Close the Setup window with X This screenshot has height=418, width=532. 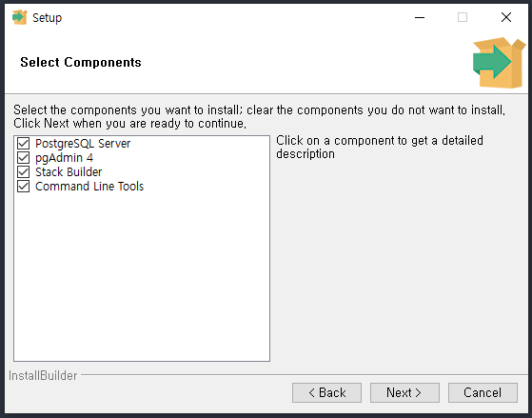coord(506,17)
